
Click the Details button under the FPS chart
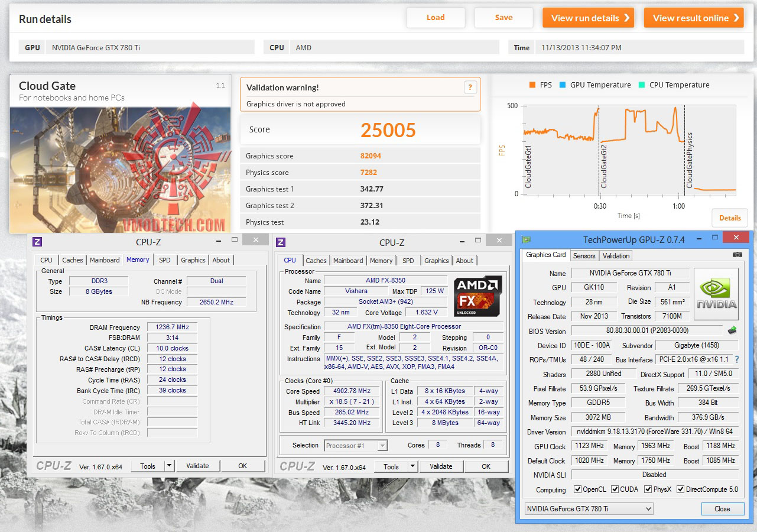(730, 218)
